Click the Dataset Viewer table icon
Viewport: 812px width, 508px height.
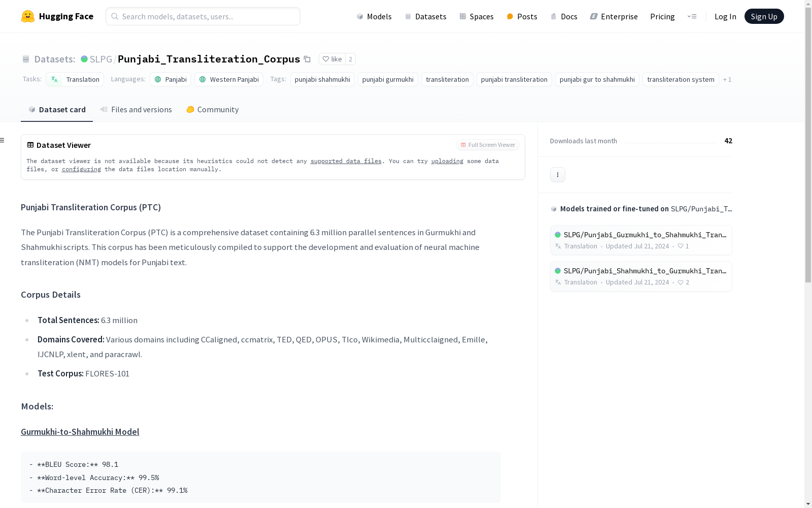point(30,145)
